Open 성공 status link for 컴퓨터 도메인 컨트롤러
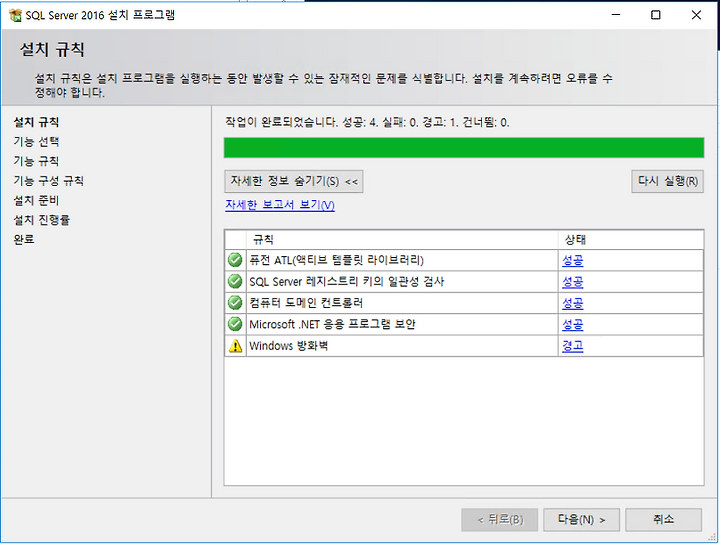This screenshot has height=545, width=720. [x=573, y=303]
